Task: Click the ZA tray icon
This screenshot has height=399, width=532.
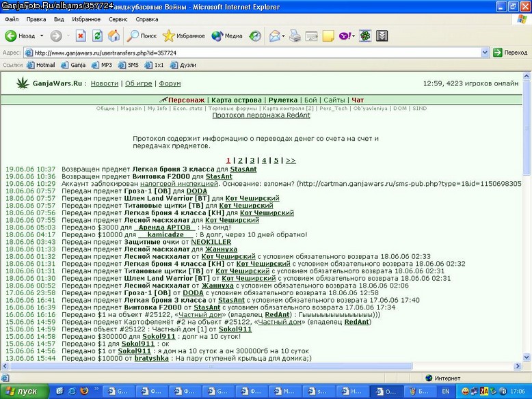Action: coord(484,391)
